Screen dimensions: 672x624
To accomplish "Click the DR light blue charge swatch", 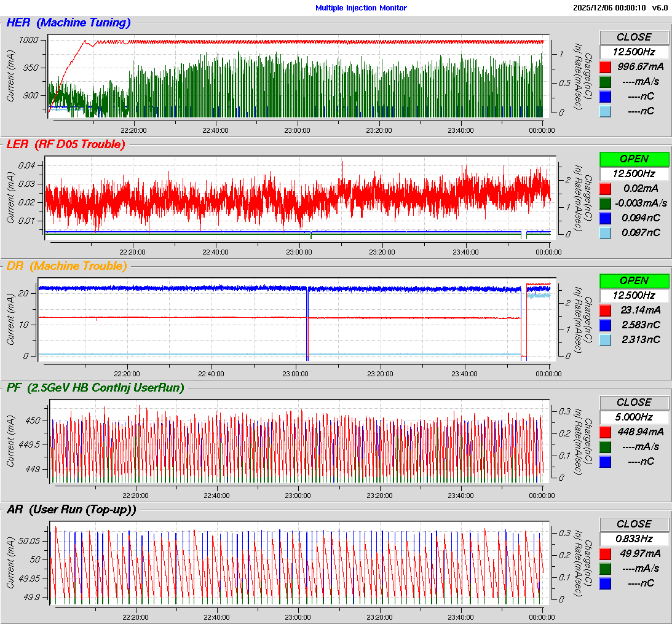I will [x=606, y=340].
